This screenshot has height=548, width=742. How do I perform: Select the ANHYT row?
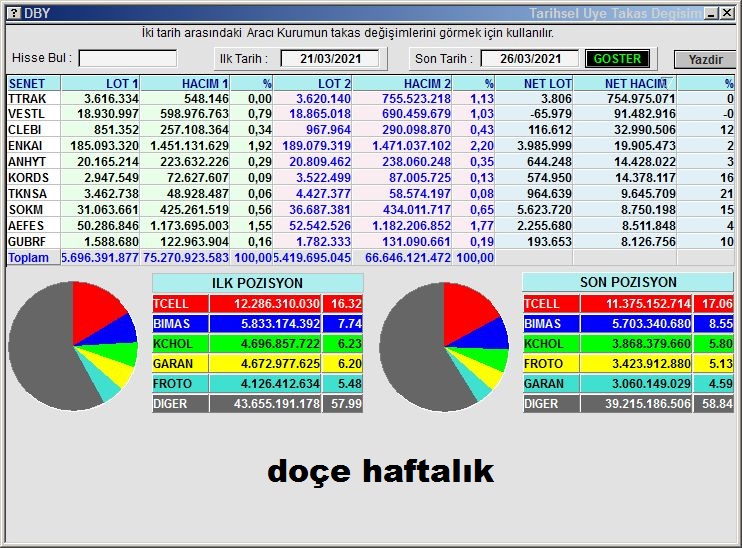click(371, 162)
